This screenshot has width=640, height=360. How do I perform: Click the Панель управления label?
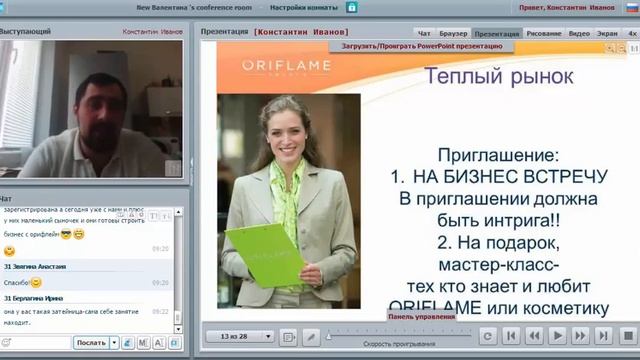coord(421,316)
